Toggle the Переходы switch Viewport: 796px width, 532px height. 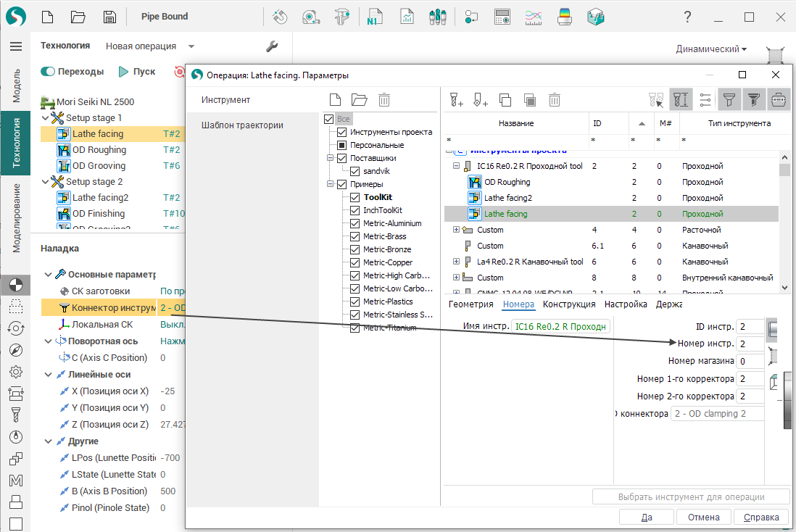pyautogui.click(x=48, y=72)
